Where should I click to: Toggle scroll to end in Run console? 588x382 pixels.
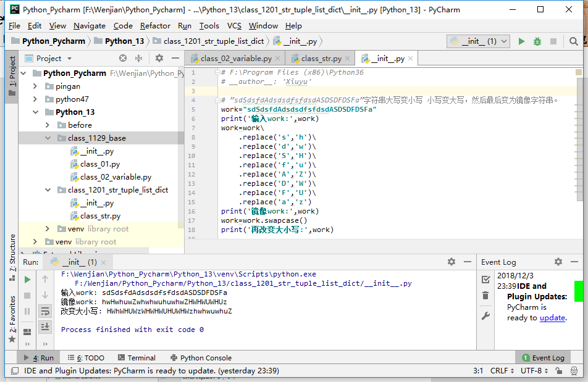[x=45, y=327]
